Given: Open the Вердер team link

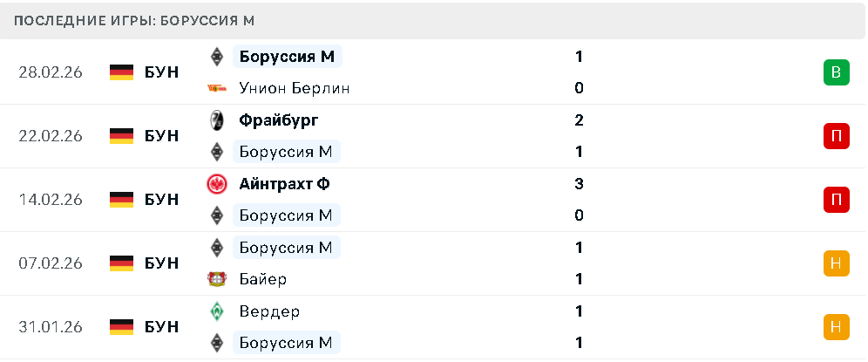Looking at the screenshot, I should click(x=269, y=311).
